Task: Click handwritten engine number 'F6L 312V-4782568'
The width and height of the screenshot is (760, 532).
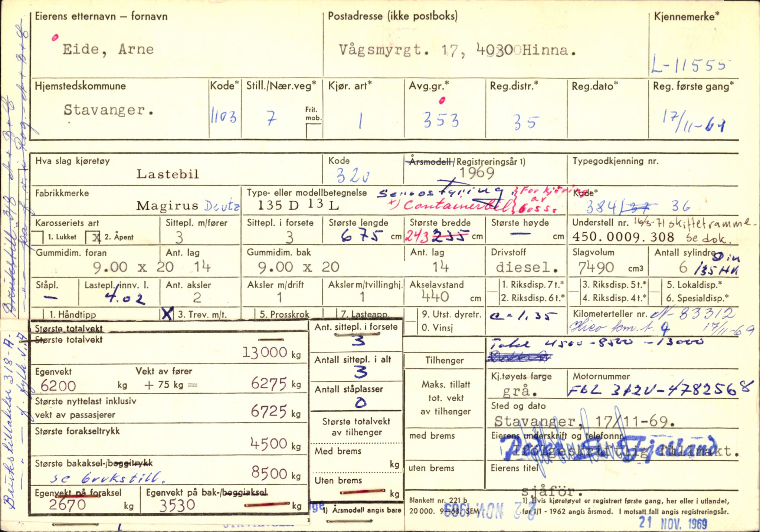Action: click(660, 389)
